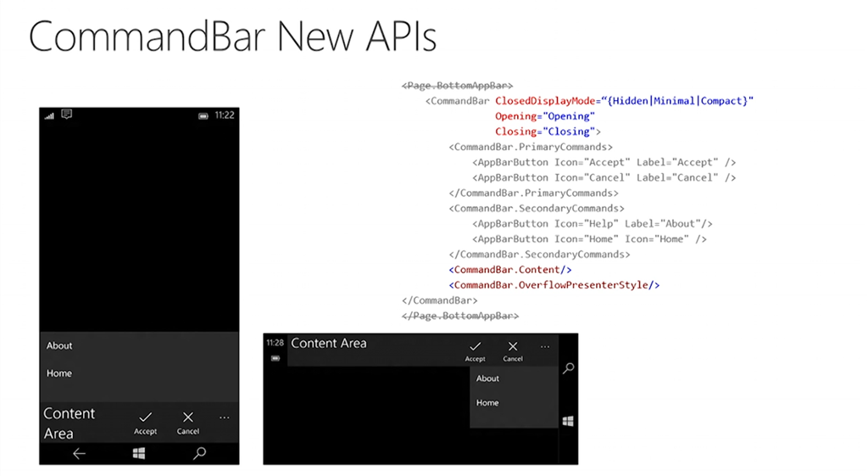The width and height of the screenshot is (868, 476).
Task: Tap the search magnifier on portrait phone
Action: 199,453
